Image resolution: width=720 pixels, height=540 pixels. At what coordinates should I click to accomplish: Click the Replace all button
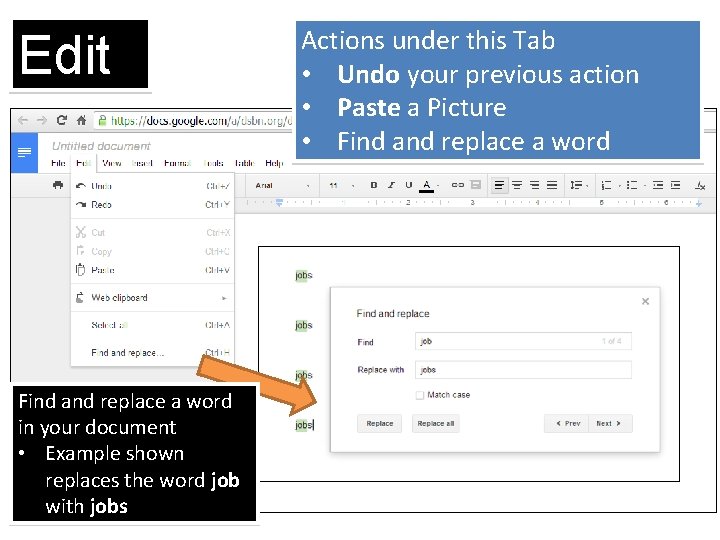tap(435, 423)
